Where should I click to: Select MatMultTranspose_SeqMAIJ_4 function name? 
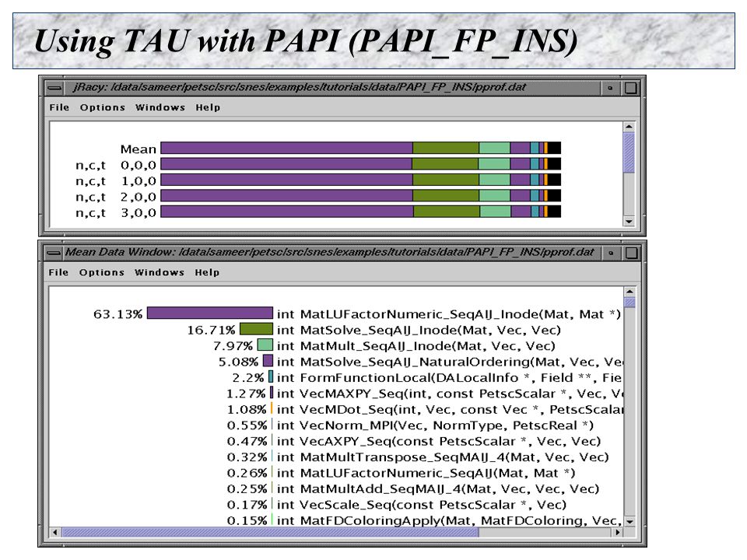click(x=443, y=457)
